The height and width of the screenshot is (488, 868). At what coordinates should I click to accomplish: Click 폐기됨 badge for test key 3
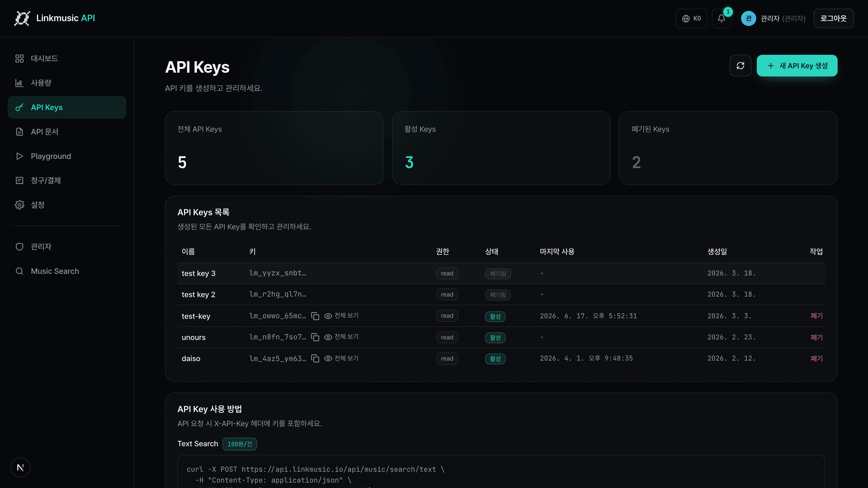coord(498,274)
